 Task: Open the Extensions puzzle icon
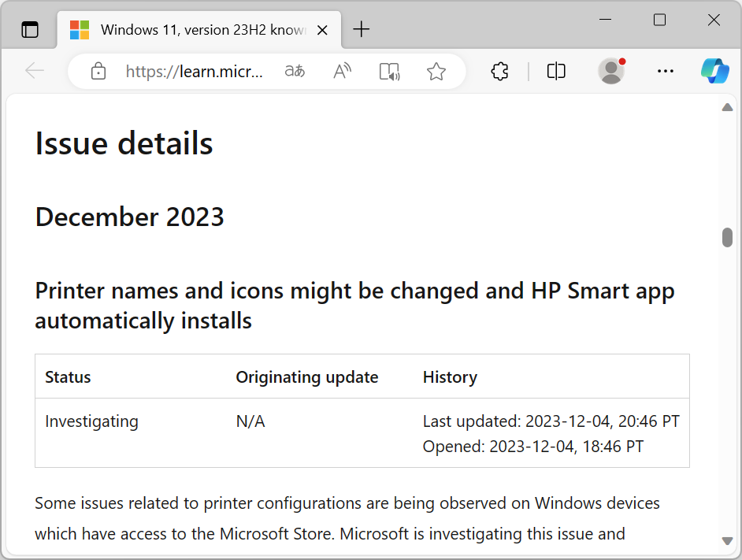coord(499,72)
